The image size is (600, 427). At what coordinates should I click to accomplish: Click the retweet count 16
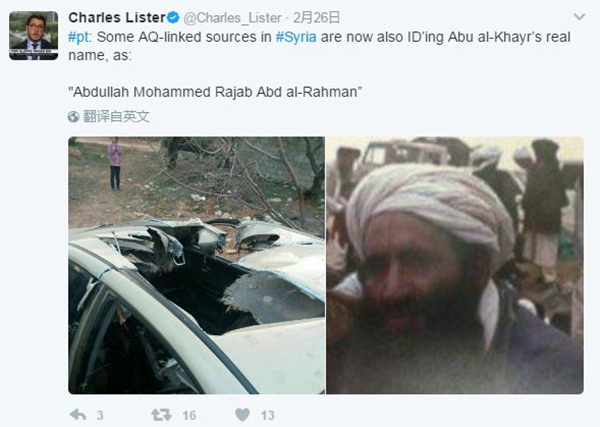click(x=189, y=416)
